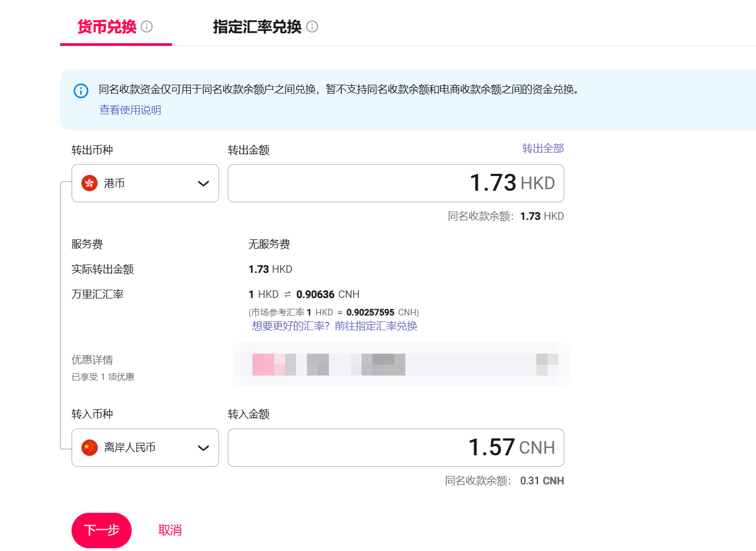Open the 转出币种 currency selector
Viewport: 756px width, 551px height.
click(145, 183)
